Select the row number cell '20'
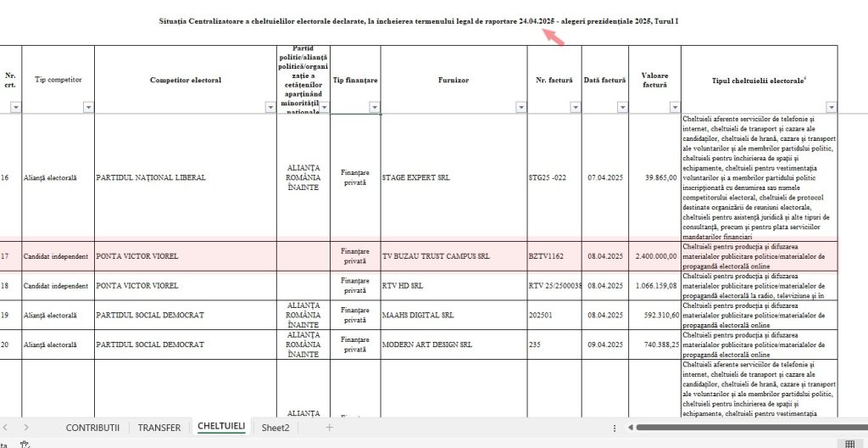This screenshot has height=448, width=868. [x=10, y=344]
